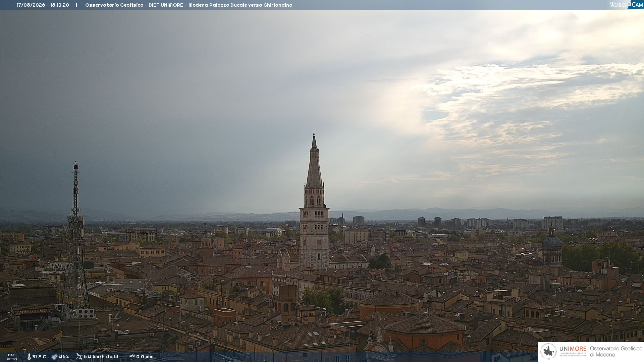Click the Osservatorio Geofisico di Modena caption
644x362 pixels.
616,352
